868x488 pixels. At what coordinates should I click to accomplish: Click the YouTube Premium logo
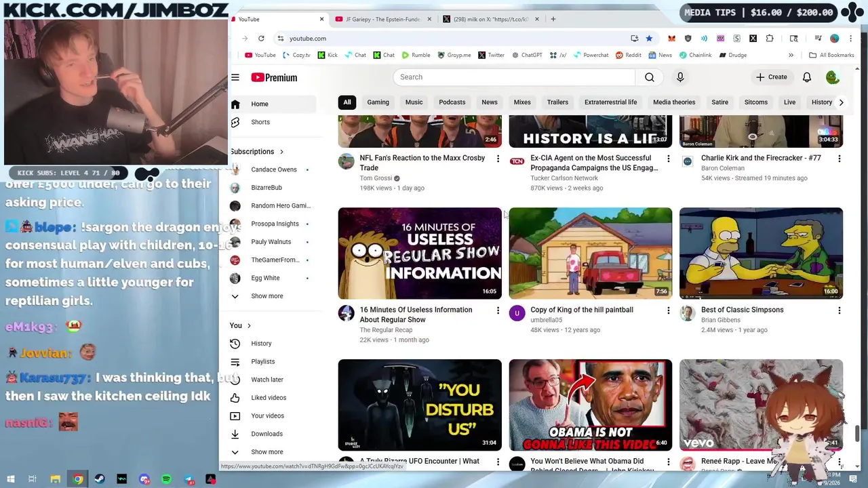point(274,77)
